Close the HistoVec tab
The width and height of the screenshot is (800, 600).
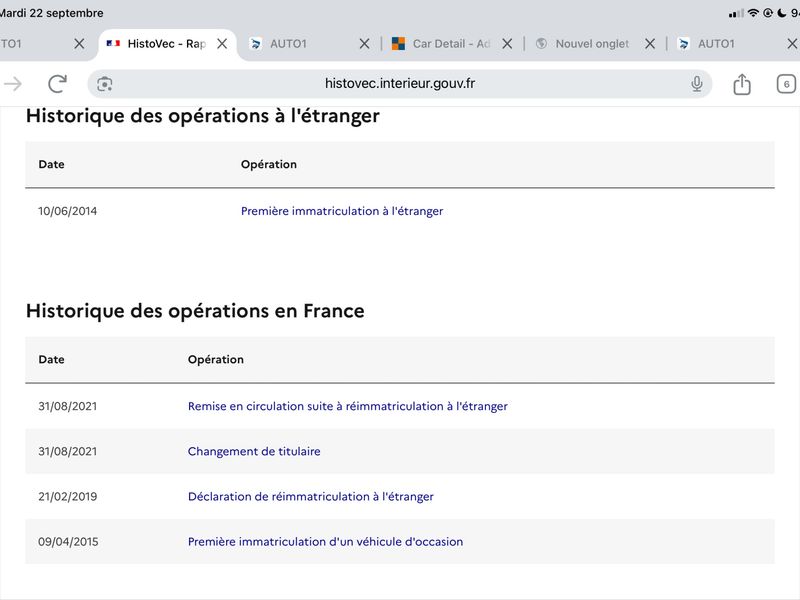click(222, 44)
